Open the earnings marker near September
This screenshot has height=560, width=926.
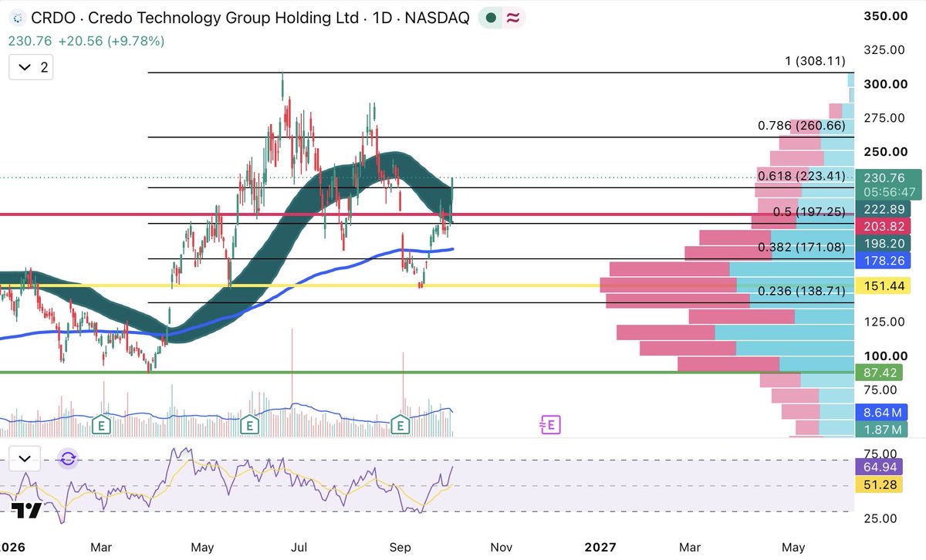400,423
